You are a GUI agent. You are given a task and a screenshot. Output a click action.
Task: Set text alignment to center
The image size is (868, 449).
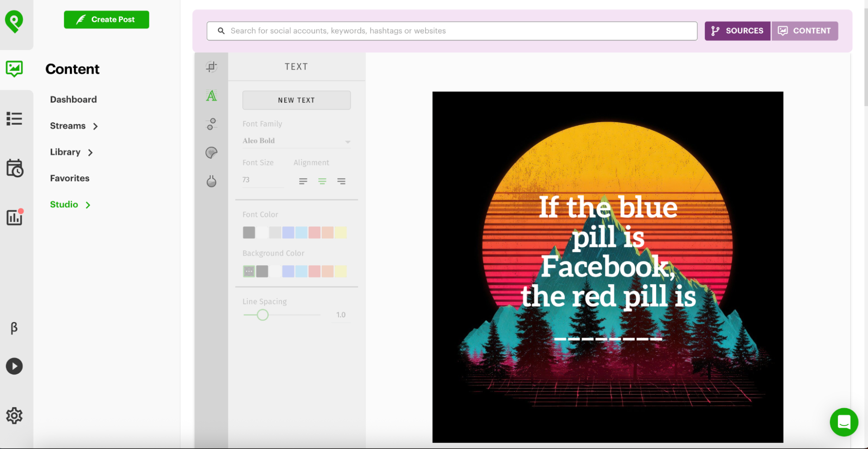pos(322,181)
